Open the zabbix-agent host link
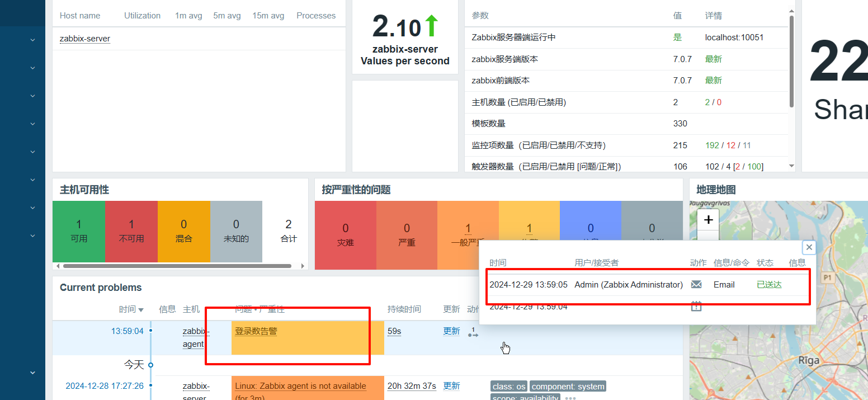 point(196,337)
